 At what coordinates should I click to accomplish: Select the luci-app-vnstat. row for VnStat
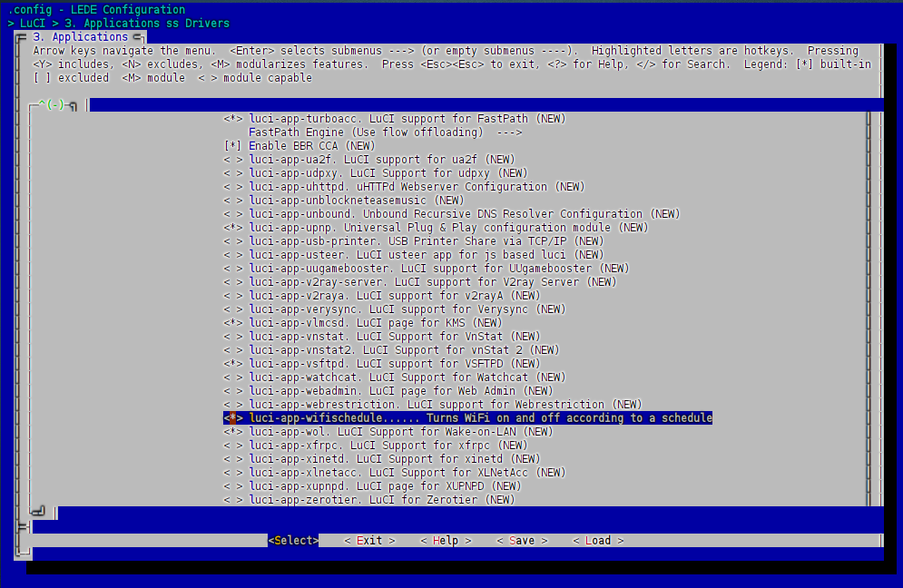[x=382, y=337]
